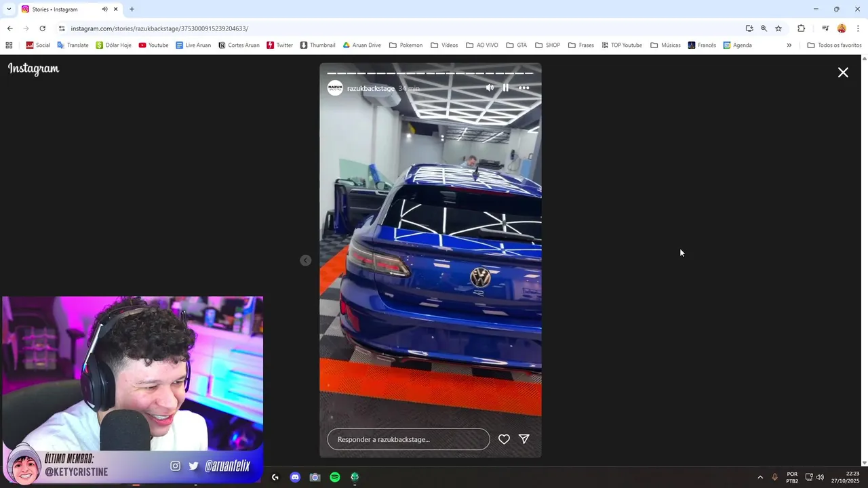Image resolution: width=868 pixels, height=488 pixels.
Task: Like the story with the heart icon
Action: (x=504, y=439)
